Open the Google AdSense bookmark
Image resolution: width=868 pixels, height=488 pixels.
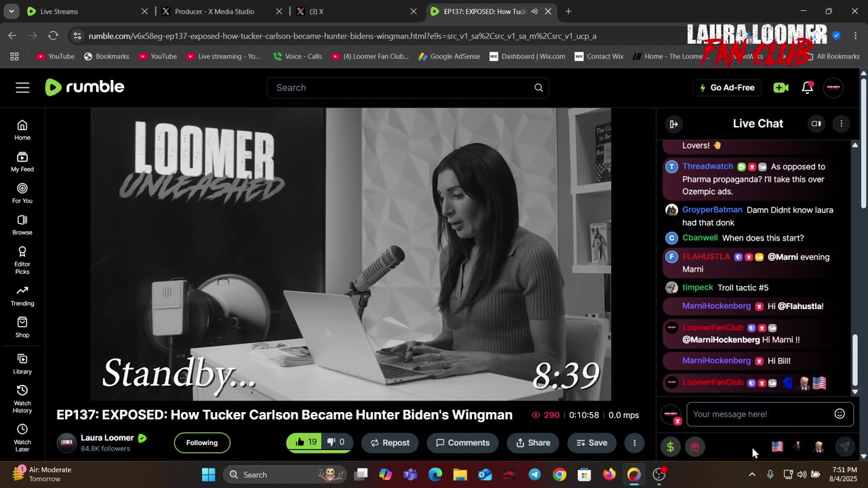449,56
